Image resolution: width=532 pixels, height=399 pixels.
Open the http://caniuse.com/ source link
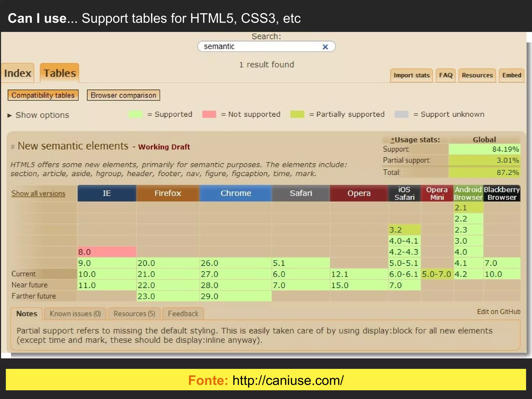click(x=288, y=380)
